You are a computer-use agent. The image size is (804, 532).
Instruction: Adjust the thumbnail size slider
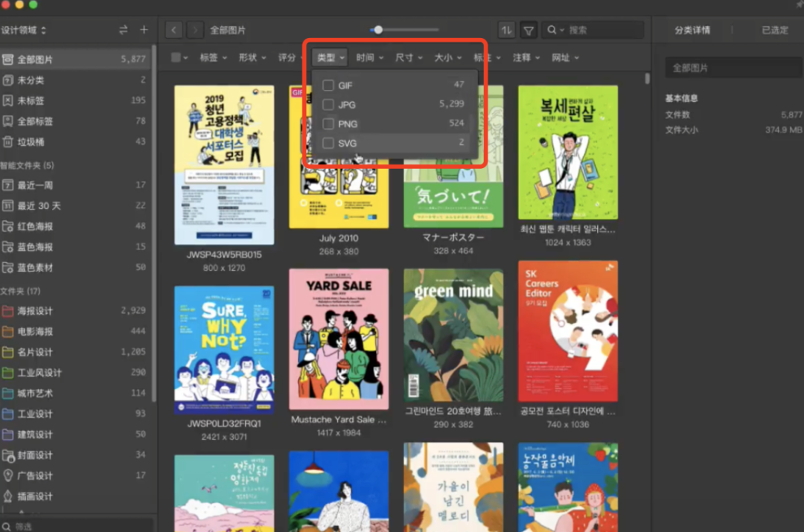point(378,29)
